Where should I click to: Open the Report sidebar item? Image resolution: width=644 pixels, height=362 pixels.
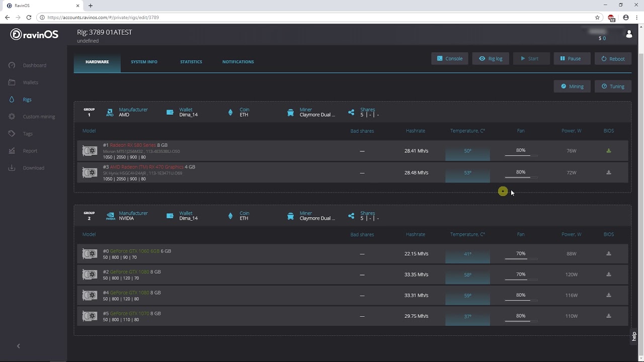pos(23,151)
